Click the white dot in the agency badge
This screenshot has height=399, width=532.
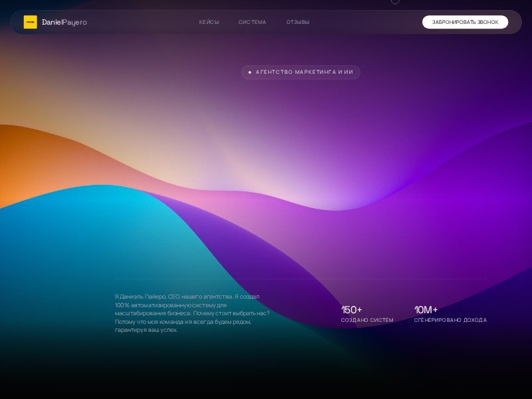[249, 72]
